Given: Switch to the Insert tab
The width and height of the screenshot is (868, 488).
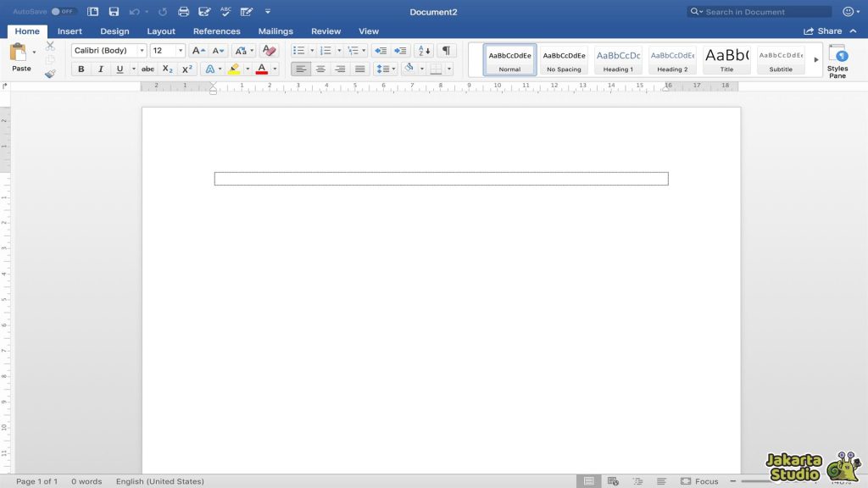Looking at the screenshot, I should point(70,31).
